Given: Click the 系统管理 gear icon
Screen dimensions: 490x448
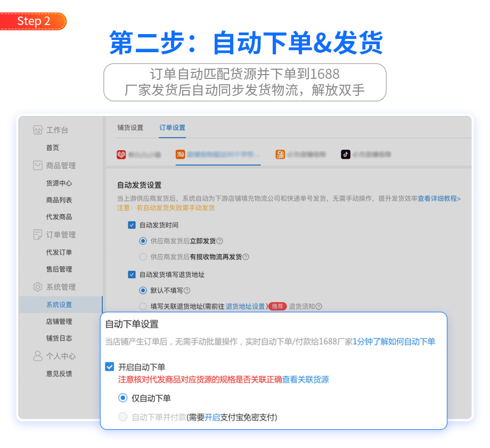Looking at the screenshot, I should coord(38,287).
